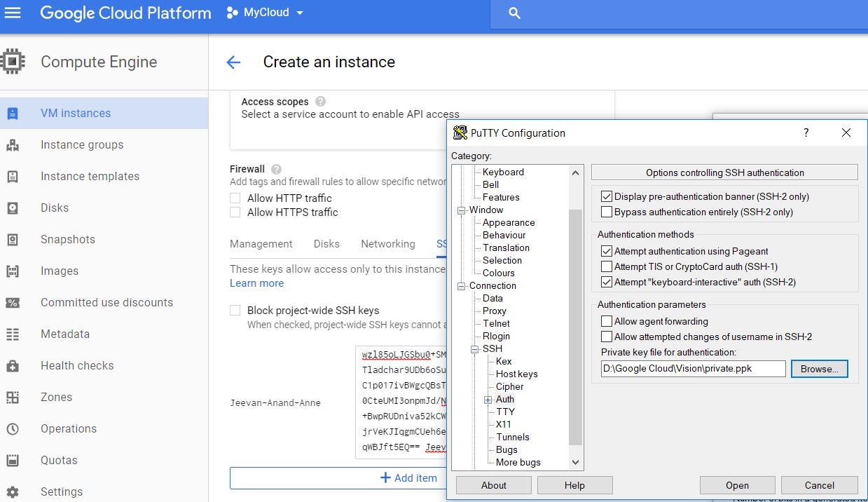868x502 pixels.
Task: Click the Zones sidebar icon
Action: tap(13, 398)
